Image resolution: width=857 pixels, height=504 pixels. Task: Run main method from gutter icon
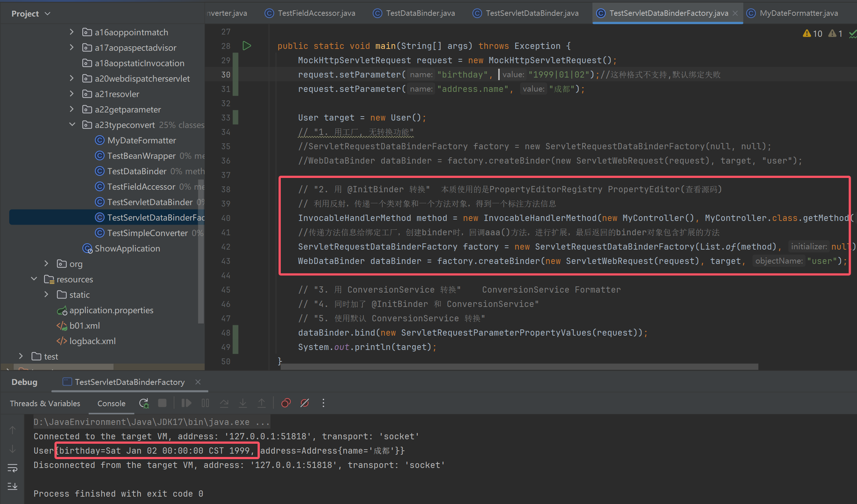coord(247,46)
